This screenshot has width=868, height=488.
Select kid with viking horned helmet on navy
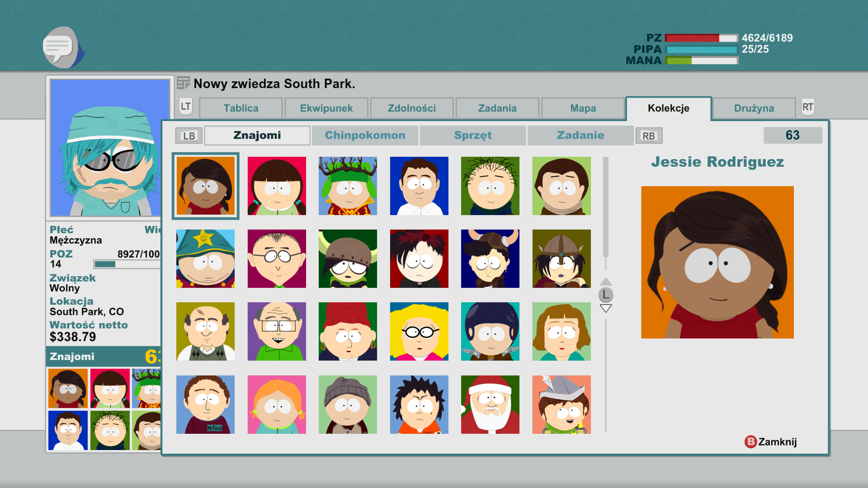490,258
